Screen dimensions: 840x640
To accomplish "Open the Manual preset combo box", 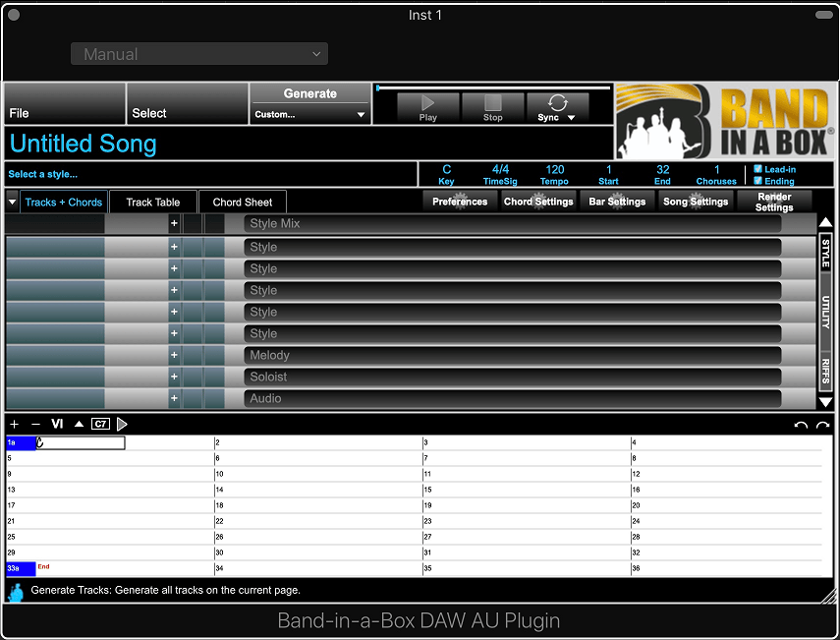I will coord(199,54).
